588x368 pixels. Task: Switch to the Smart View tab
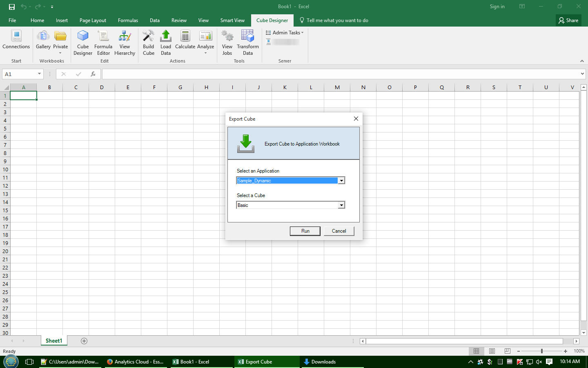pyautogui.click(x=232, y=20)
